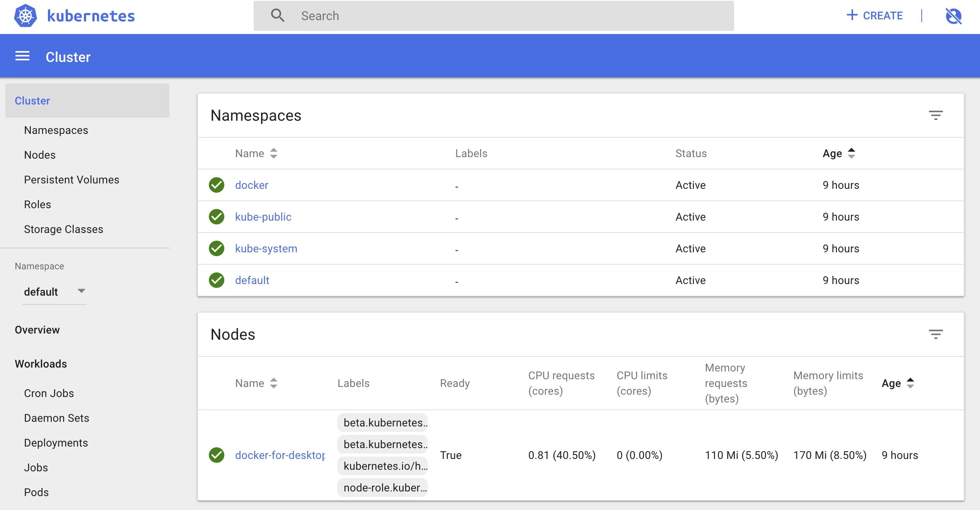Click the Active status of kube-system row
The height and width of the screenshot is (510, 980).
(x=690, y=248)
